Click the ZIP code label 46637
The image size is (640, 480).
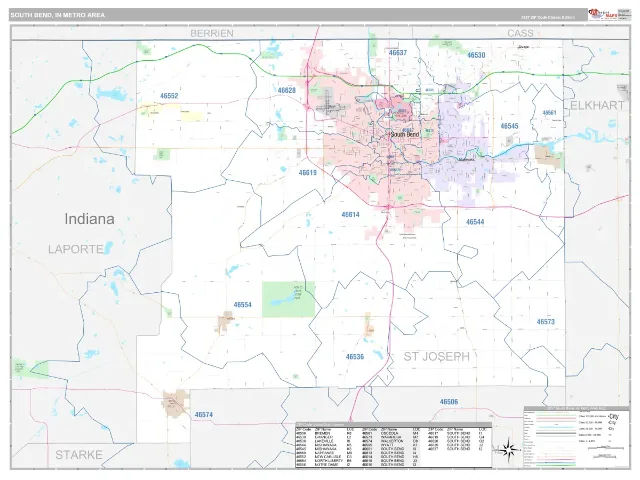click(x=398, y=53)
